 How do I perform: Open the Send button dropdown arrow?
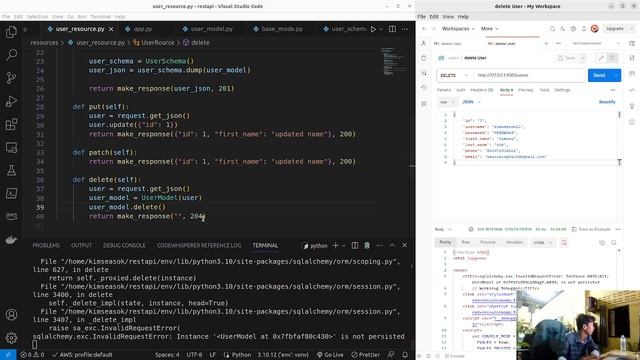[x=616, y=75]
